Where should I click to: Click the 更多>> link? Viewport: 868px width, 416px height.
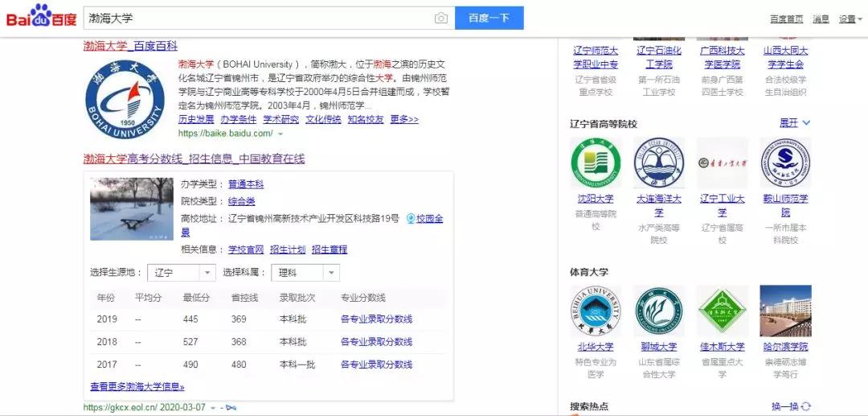(404, 119)
